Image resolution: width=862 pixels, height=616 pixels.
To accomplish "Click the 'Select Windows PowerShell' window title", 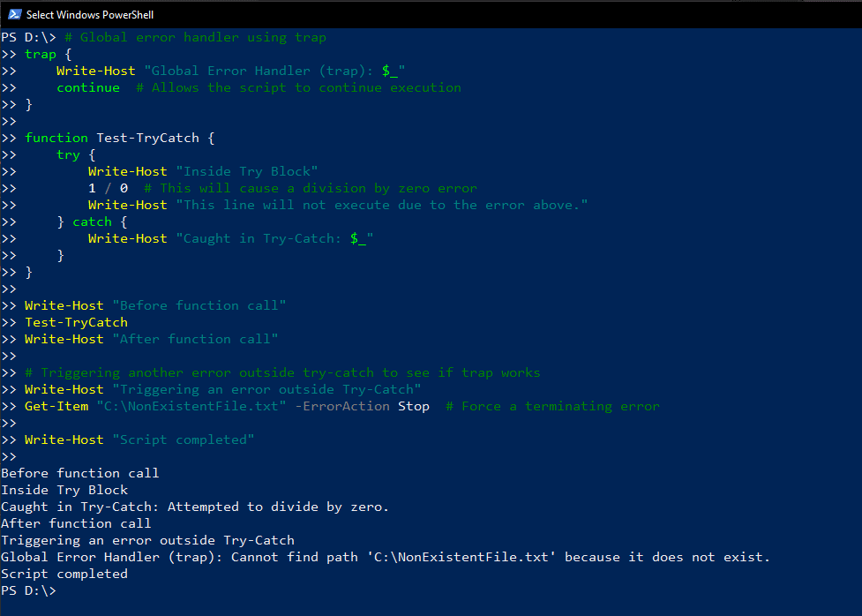I will pos(90,15).
